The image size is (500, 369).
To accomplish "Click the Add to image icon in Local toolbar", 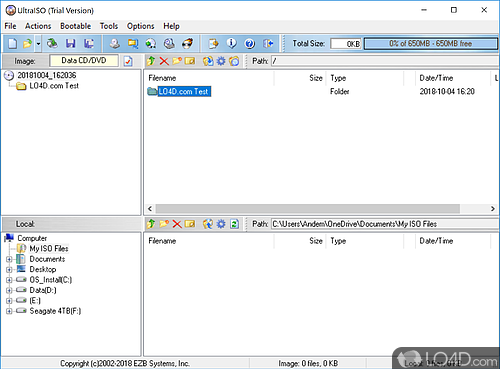I will [208, 224].
